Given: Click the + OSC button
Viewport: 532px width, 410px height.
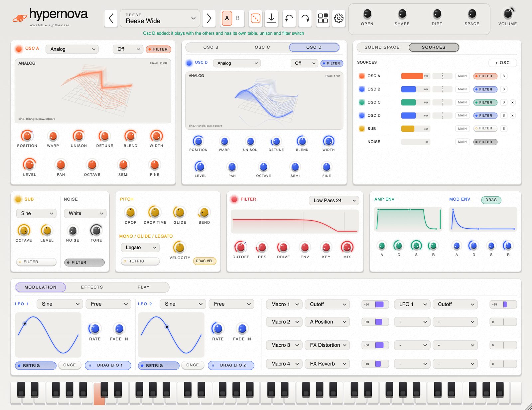Looking at the screenshot, I should click(502, 63).
